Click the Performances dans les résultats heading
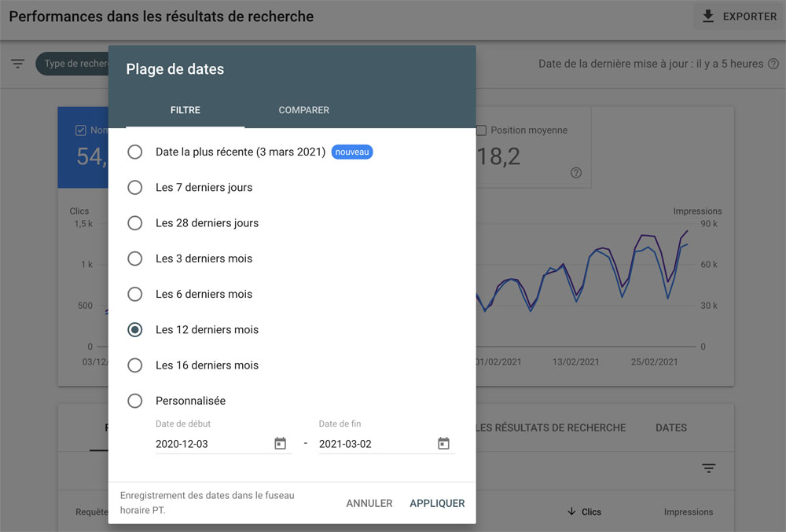The height and width of the screenshot is (532, 786). 161,17
